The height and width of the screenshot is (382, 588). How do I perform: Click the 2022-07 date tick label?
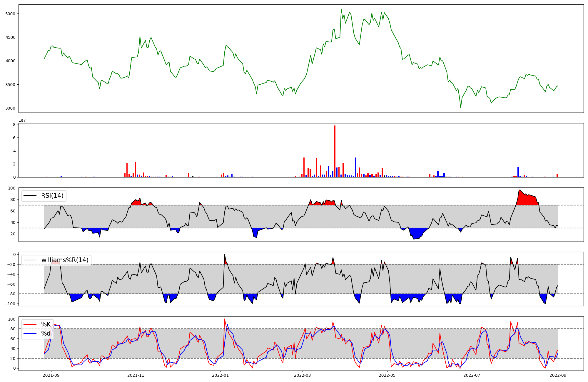tap(472, 375)
